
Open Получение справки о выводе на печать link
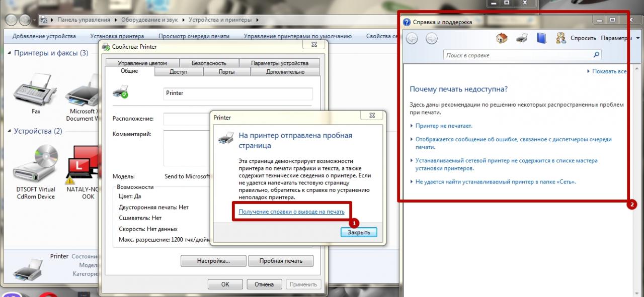click(291, 212)
